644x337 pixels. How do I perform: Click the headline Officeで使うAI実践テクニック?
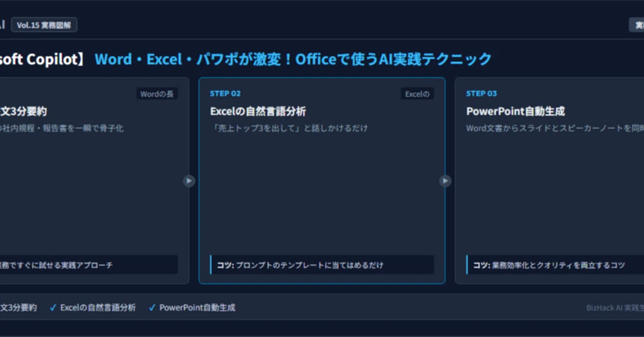click(393, 59)
